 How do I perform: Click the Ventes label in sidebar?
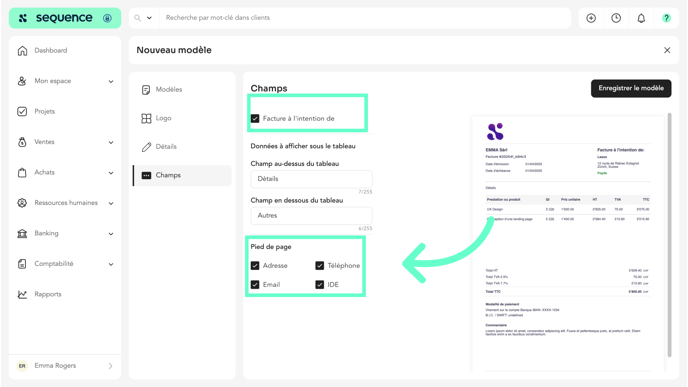pos(44,142)
